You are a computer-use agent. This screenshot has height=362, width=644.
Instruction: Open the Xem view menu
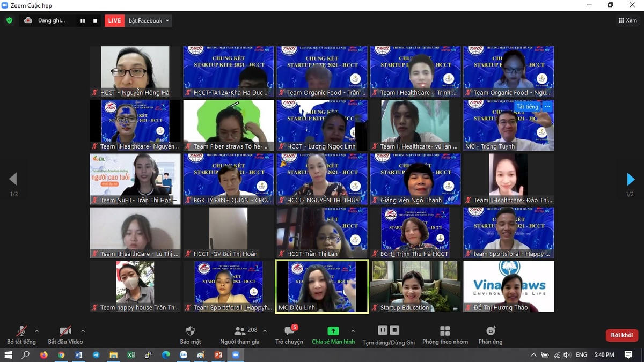click(x=627, y=20)
